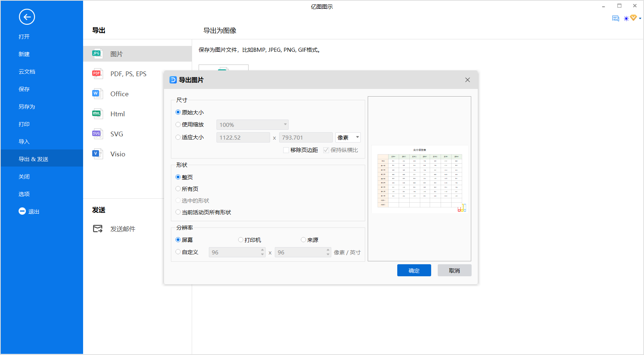644x355 pixels.
Task: Click the 取消 button
Action: pos(454,270)
